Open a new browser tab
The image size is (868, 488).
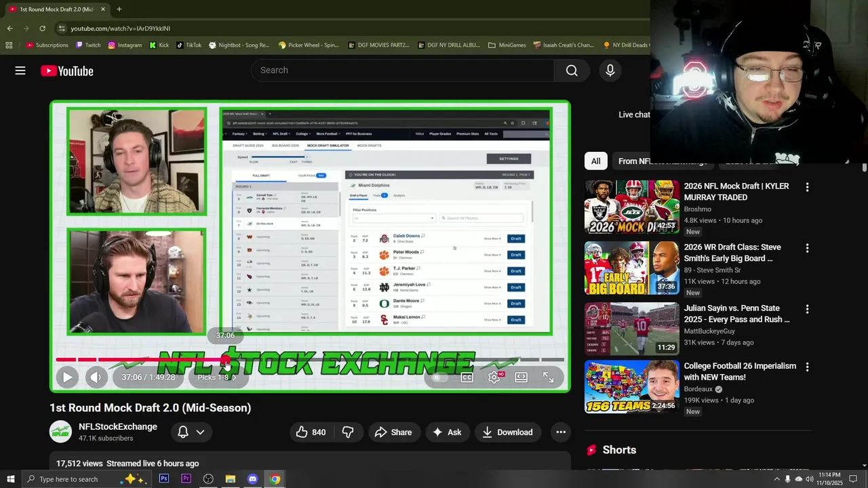119,9
